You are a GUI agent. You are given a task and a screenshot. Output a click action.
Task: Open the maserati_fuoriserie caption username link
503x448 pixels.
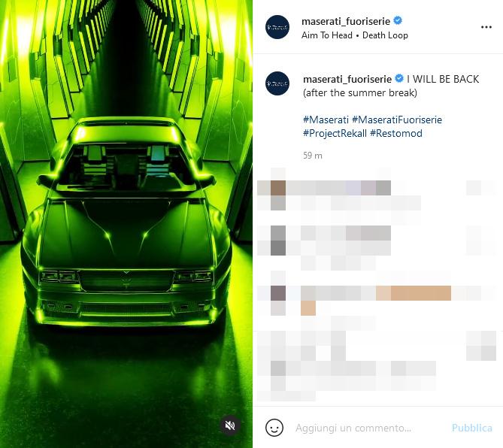(x=347, y=79)
